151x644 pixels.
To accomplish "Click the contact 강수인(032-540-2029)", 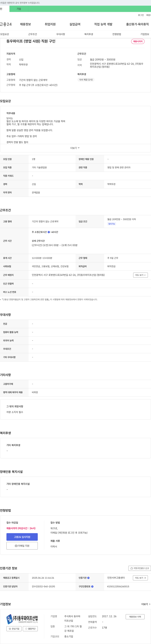I will pyautogui.click(x=43, y=586).
